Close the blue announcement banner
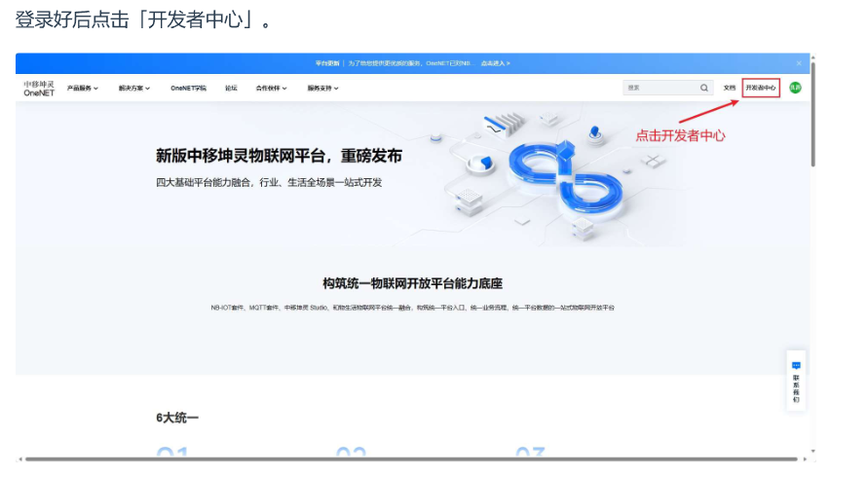This screenshot has height=477, width=868. click(799, 63)
